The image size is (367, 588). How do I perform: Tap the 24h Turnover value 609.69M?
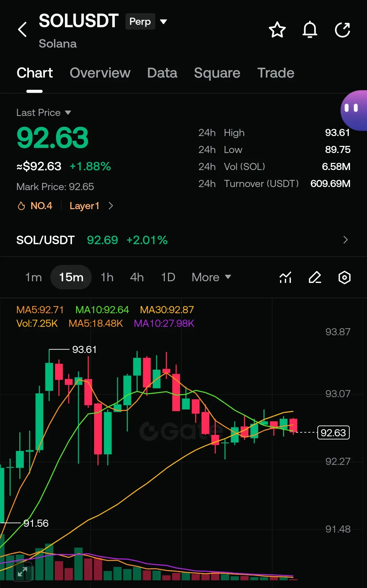point(330,184)
